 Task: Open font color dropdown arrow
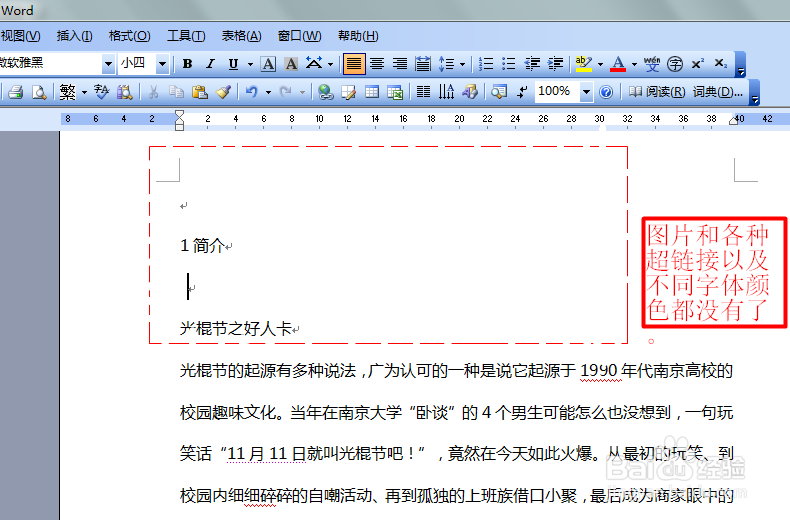[x=634, y=64]
